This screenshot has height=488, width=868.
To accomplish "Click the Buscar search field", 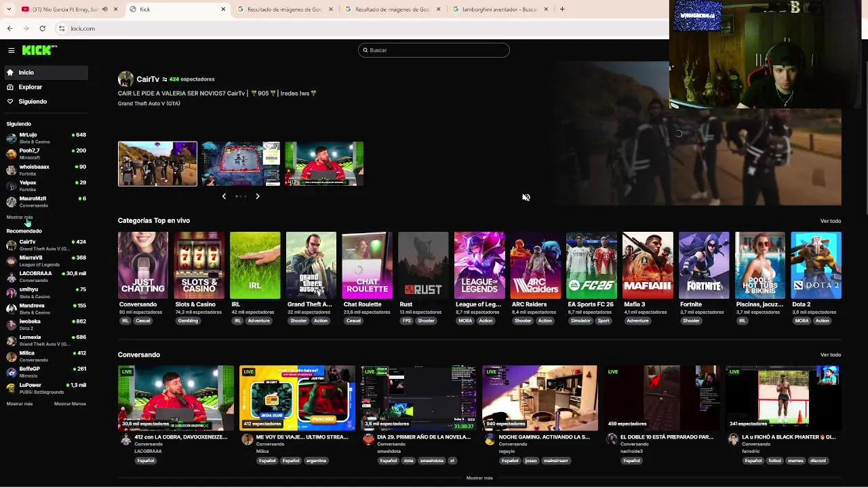I will tap(434, 50).
